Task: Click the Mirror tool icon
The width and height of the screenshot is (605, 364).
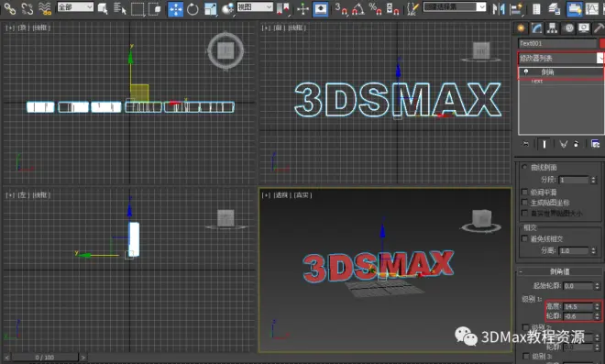Action: [x=498, y=8]
